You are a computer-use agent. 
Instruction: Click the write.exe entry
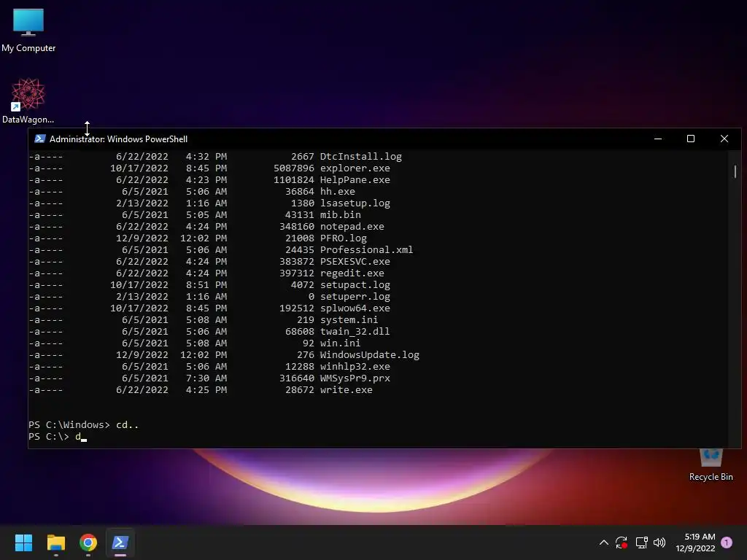(347, 390)
